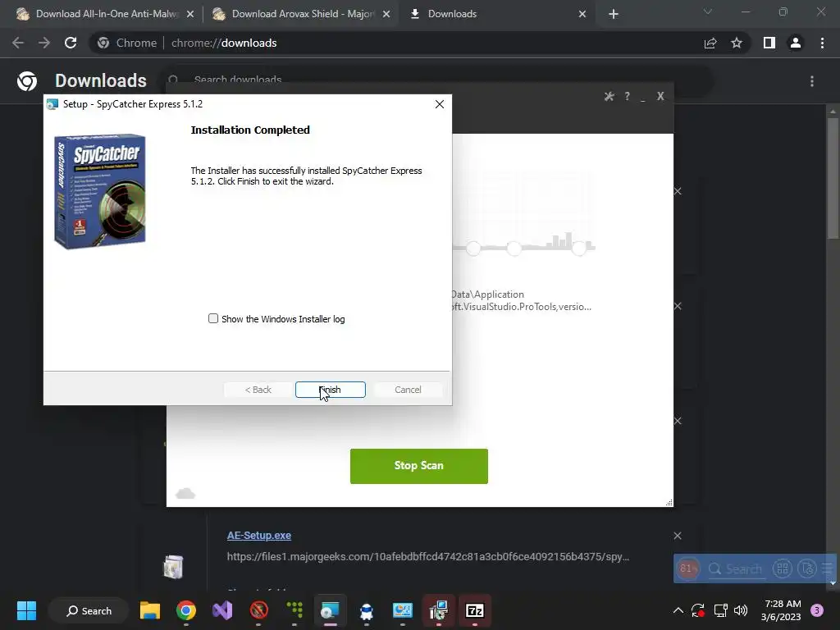This screenshot has width=840, height=630.
Task: Open Visual Studio from taskbar
Action: 222,610
